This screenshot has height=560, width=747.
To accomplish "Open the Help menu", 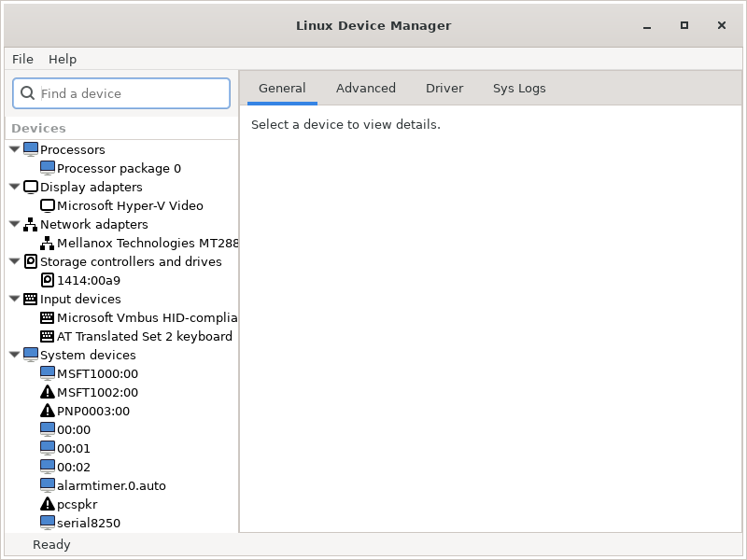I will [x=63, y=59].
